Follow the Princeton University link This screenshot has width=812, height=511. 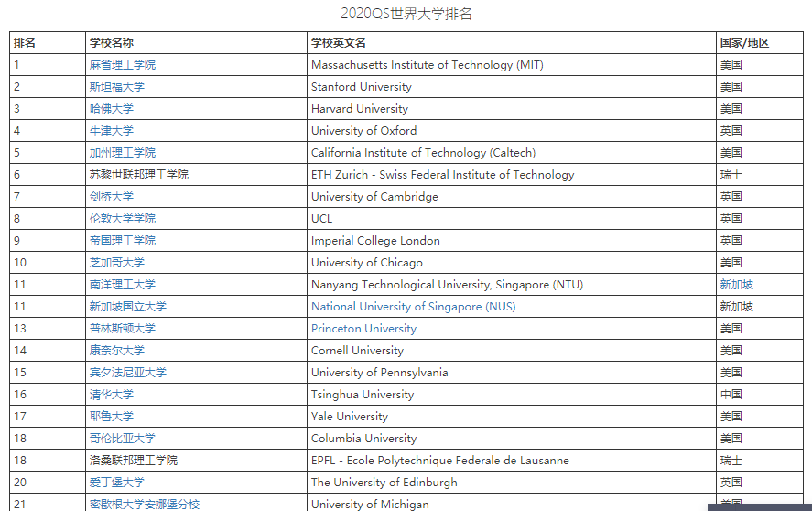(363, 329)
